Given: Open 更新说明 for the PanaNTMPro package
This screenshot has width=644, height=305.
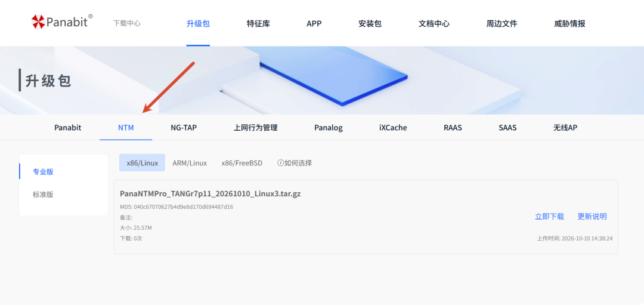Looking at the screenshot, I should (592, 217).
